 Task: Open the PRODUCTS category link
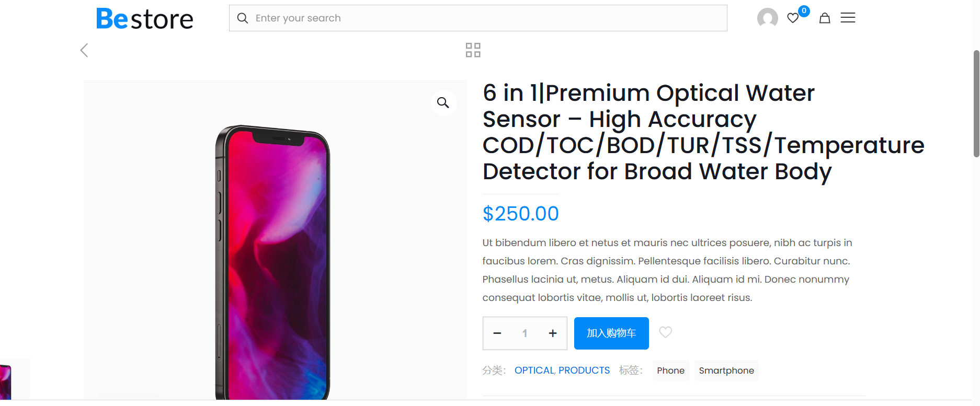[584, 370]
